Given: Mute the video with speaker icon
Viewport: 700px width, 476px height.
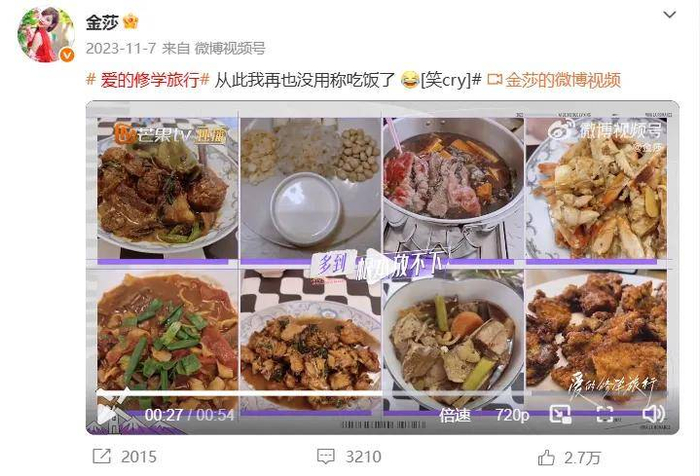Looking at the screenshot, I should pos(653,414).
